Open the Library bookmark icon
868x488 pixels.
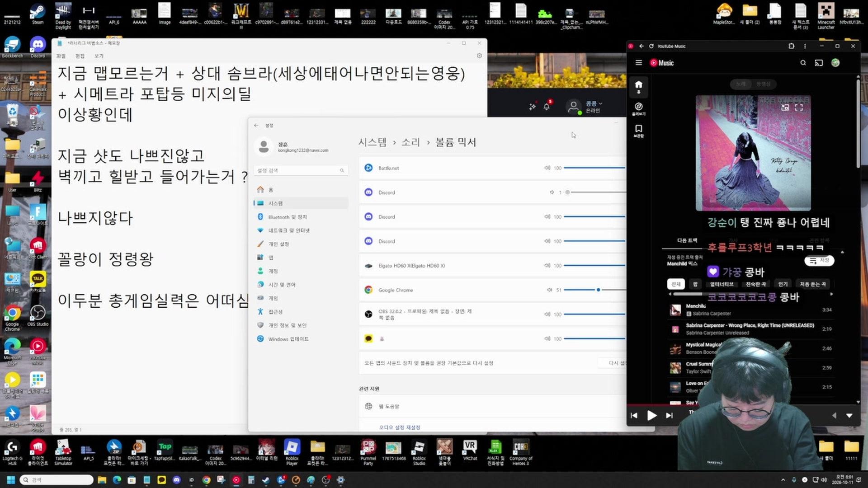pos(638,131)
